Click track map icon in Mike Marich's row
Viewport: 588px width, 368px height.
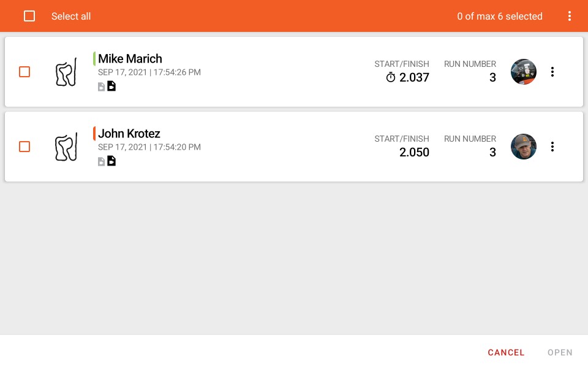(x=66, y=72)
